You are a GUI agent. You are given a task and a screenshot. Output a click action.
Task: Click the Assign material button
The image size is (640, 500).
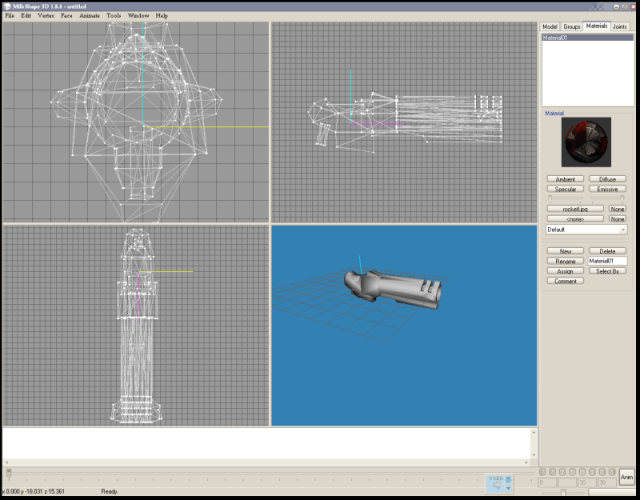tap(565, 271)
